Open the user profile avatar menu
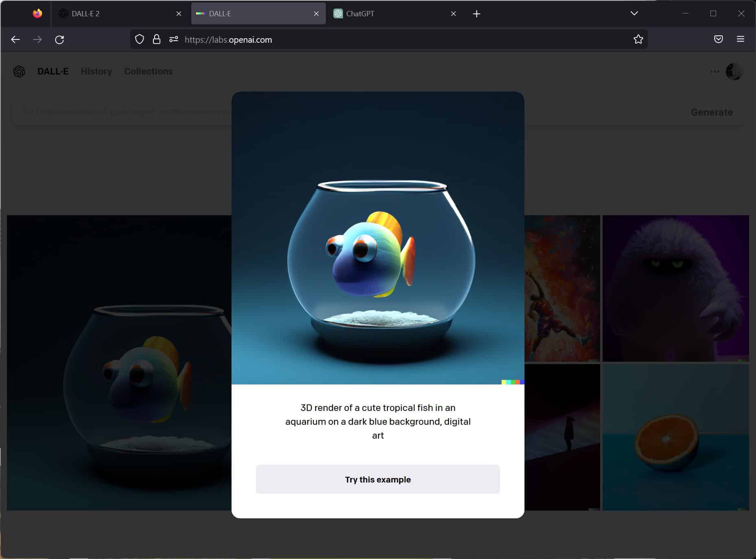This screenshot has width=756, height=559. [x=734, y=72]
